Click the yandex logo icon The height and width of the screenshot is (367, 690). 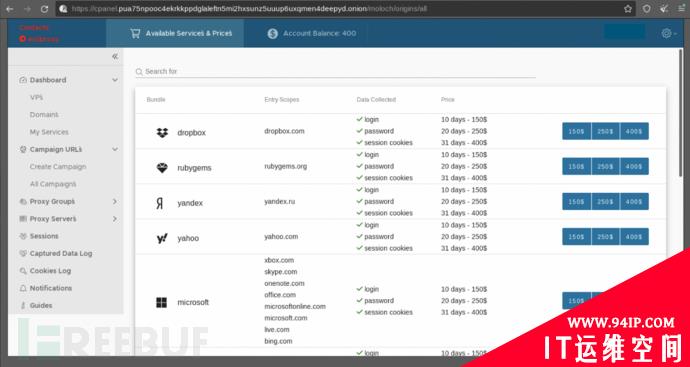point(160,203)
